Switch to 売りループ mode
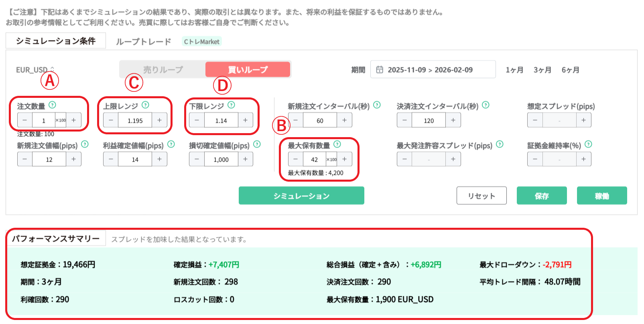 tap(163, 70)
